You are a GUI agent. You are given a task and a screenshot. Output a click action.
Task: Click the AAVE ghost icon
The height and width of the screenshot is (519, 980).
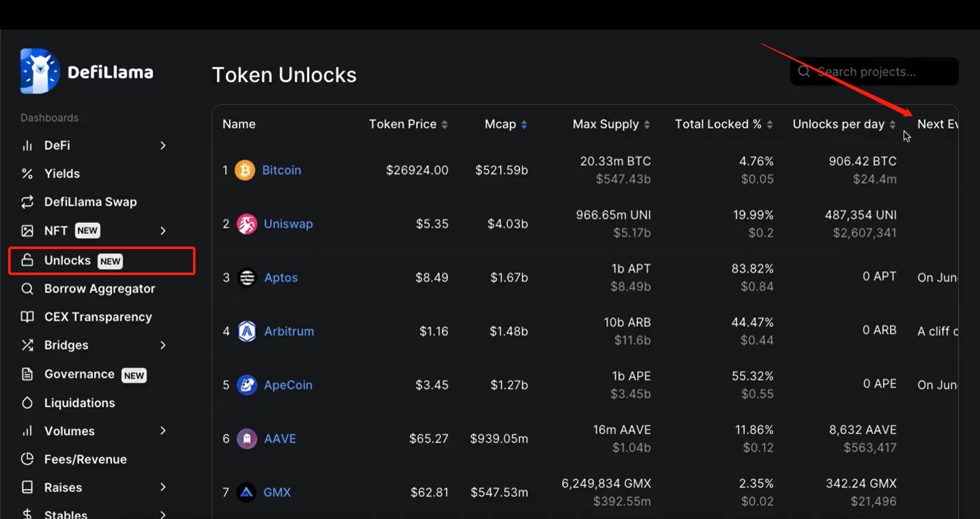pyautogui.click(x=247, y=438)
